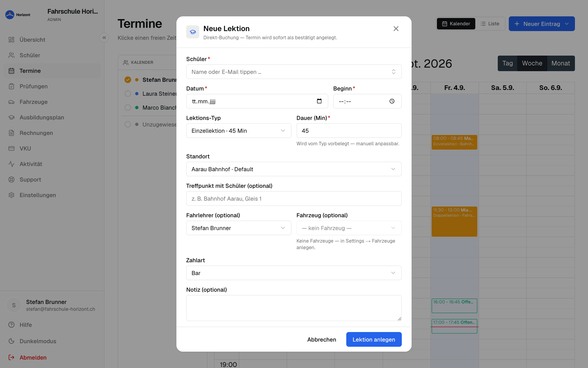Click the Lektion anlegen button

coord(374,339)
